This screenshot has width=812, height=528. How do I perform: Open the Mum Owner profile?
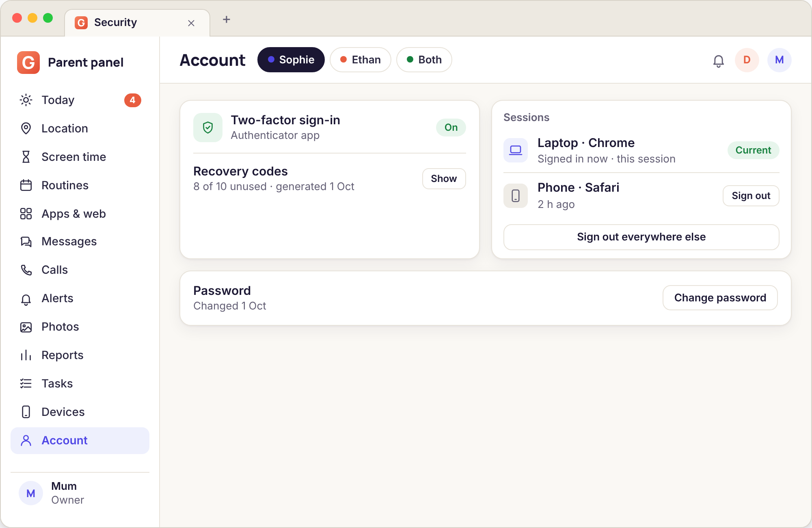tap(80, 493)
